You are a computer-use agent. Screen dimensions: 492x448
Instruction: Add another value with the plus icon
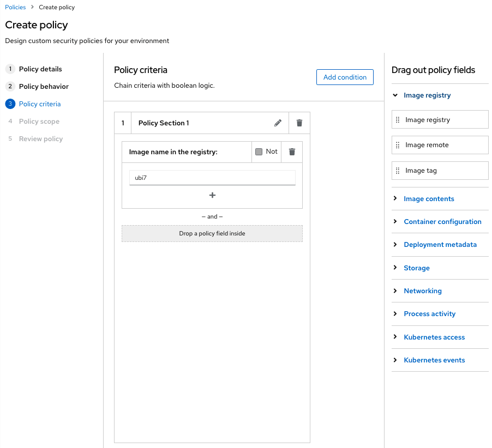pyautogui.click(x=212, y=195)
